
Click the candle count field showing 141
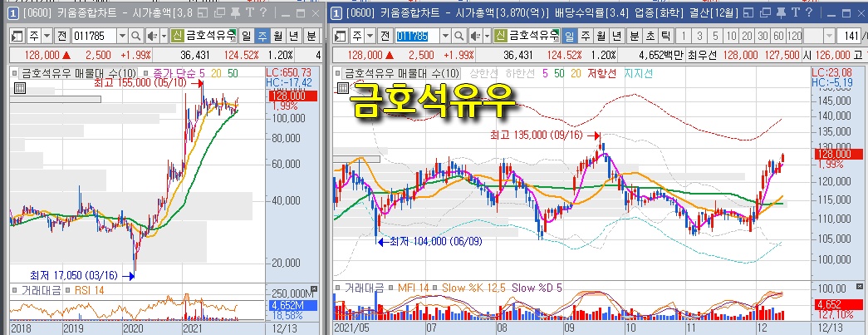point(847,37)
